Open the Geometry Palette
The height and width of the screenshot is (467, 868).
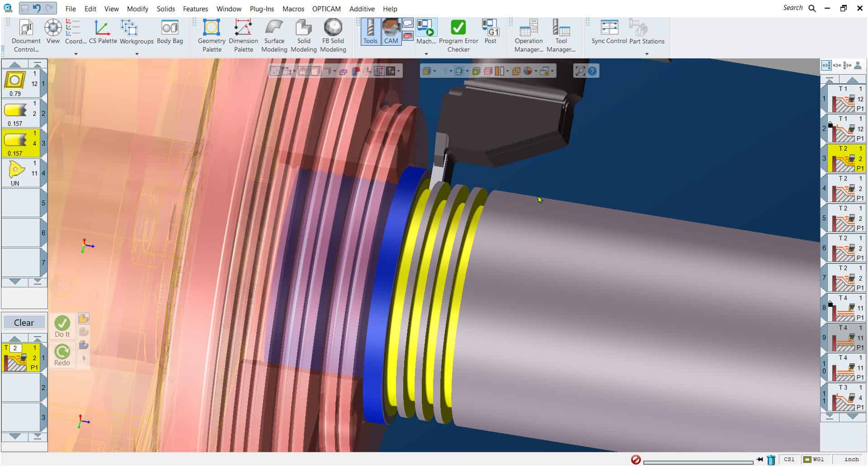coord(212,36)
